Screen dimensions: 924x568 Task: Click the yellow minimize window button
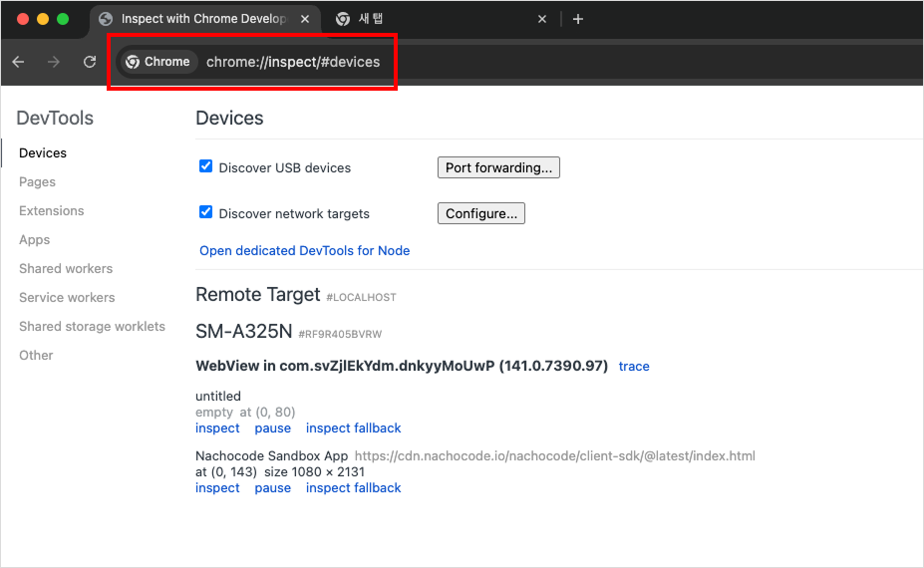pos(43,19)
